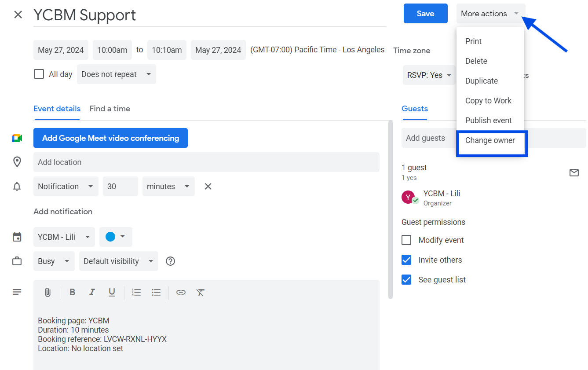Click the Add location field
Viewport: 588px width, 370px height.
pyautogui.click(x=206, y=162)
